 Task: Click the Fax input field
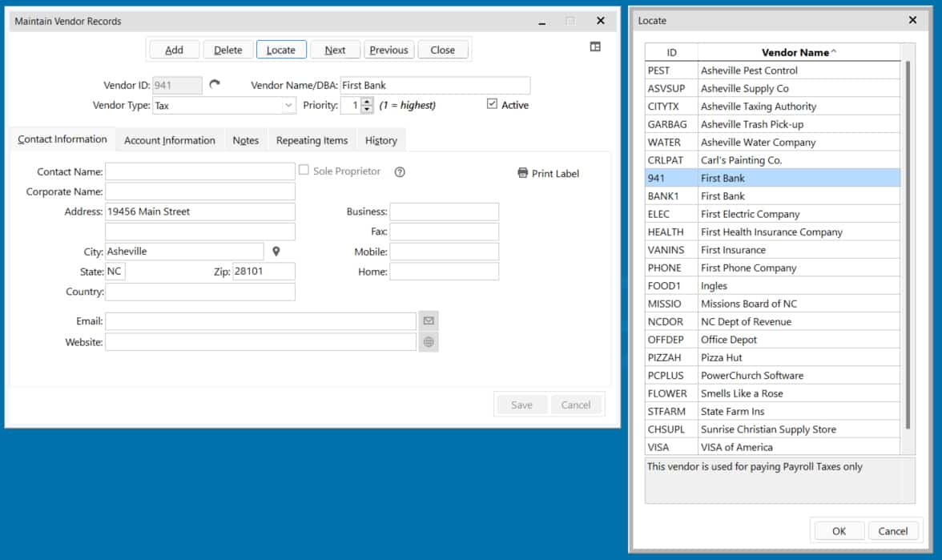coord(444,232)
